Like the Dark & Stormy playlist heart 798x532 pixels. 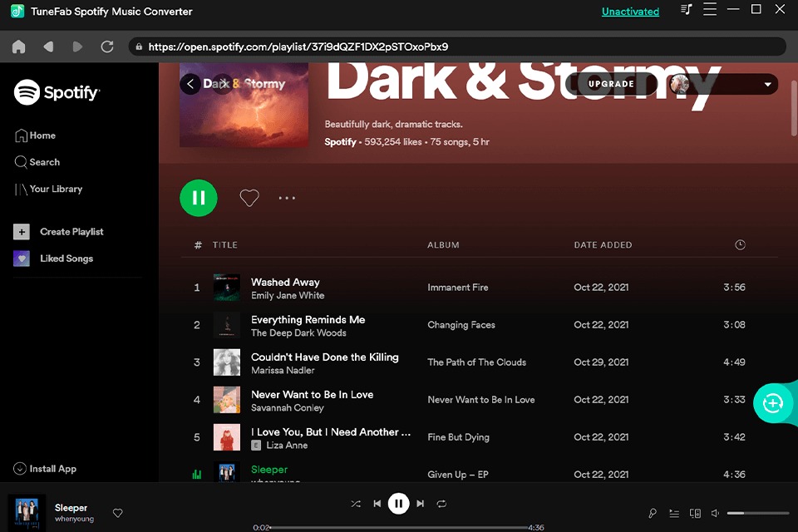(249, 198)
